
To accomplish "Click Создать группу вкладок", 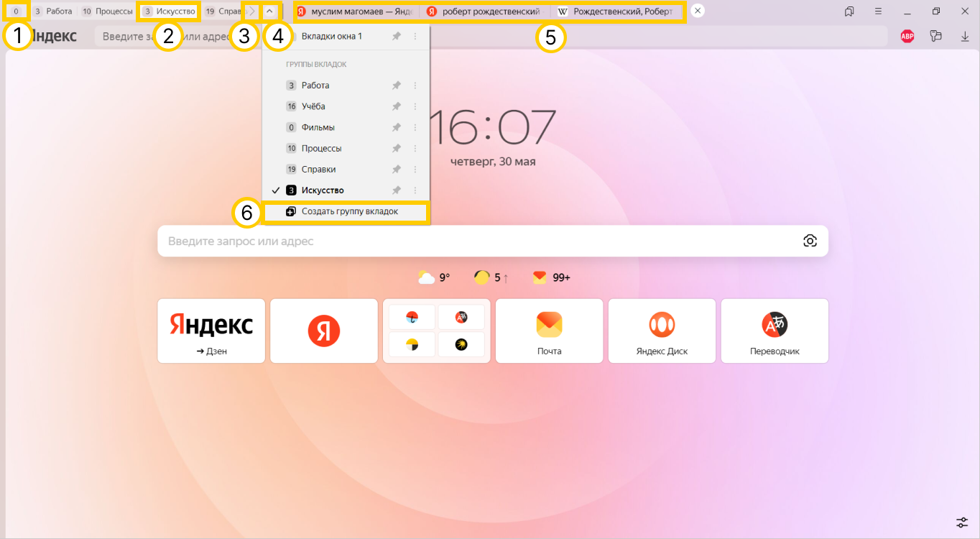I will click(x=349, y=212).
